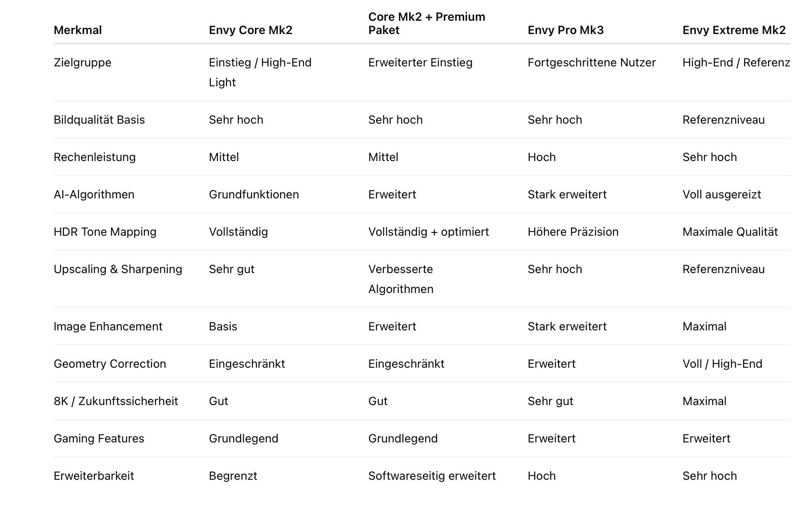Click the "Fortgeschrittene Nutzer" cell
812x508 pixels.
click(592, 62)
